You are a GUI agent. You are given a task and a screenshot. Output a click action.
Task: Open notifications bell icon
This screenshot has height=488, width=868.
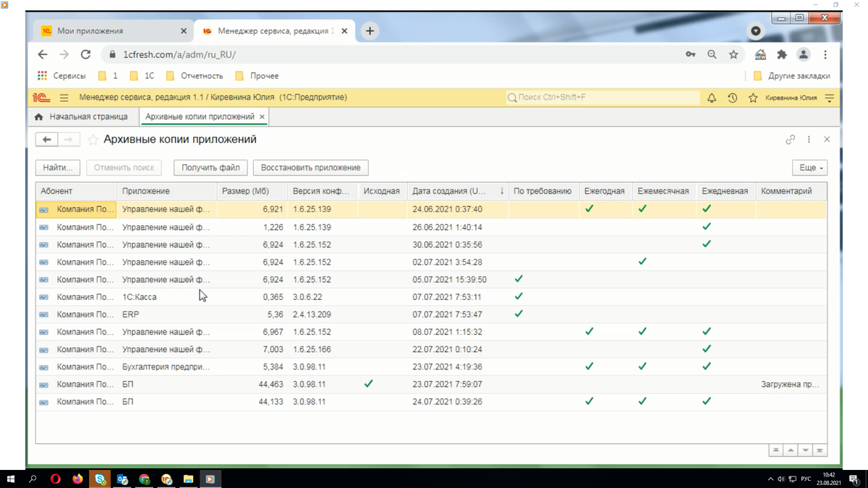point(712,98)
